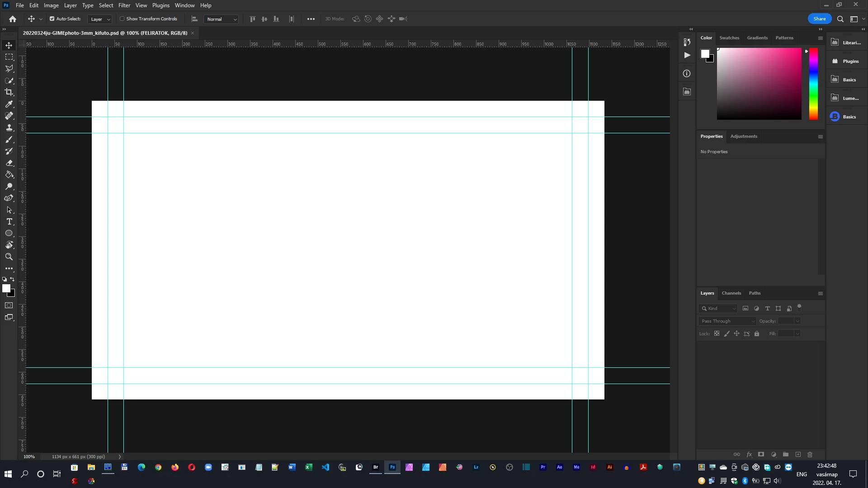Select the Zoom tool
Image resolution: width=868 pixels, height=488 pixels.
tap(9, 257)
